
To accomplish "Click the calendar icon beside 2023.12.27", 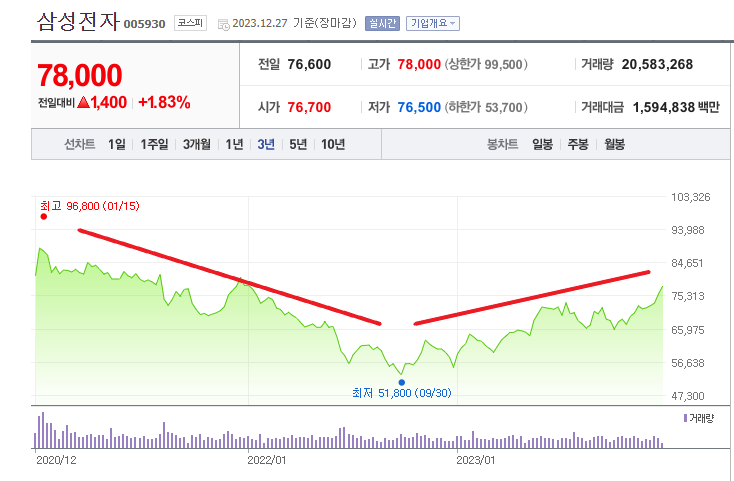I will (224, 24).
